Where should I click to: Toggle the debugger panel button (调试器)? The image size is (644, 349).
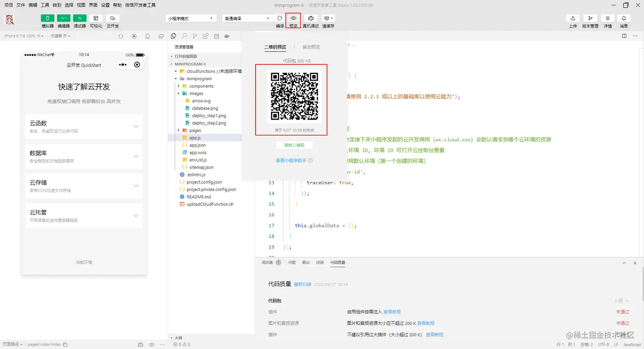pos(80,18)
